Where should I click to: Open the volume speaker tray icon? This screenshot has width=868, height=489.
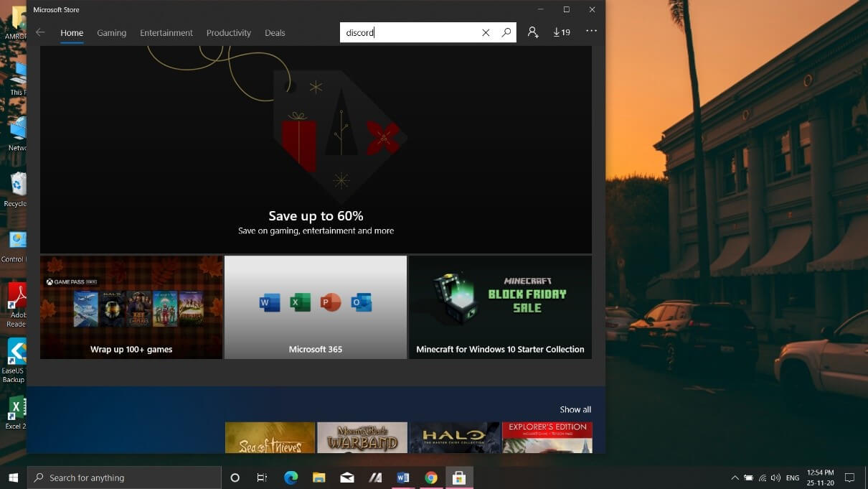tap(775, 478)
